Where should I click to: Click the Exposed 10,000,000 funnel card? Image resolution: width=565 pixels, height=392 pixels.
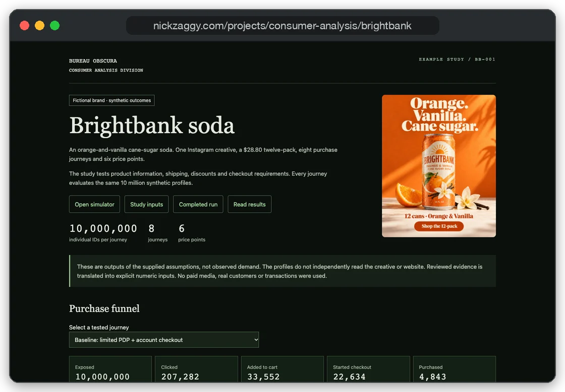tap(110, 369)
